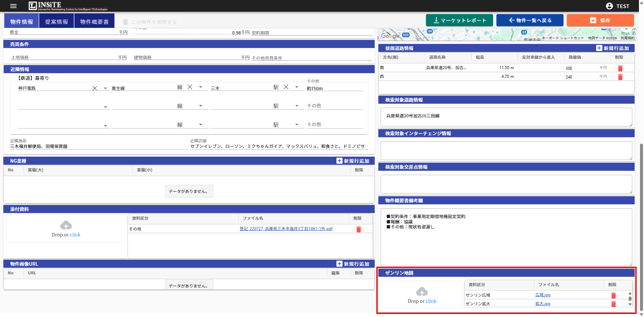Delete the 西 road row
Image resolution: width=644 pixels, height=317 pixels.
click(x=620, y=77)
